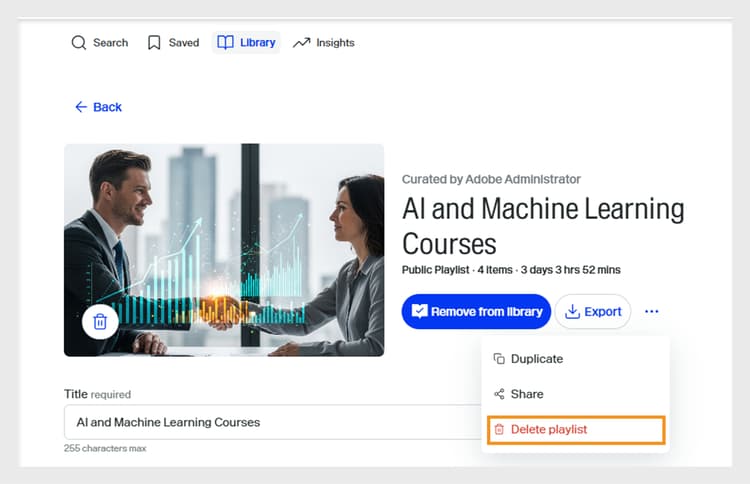Select Share in the menu
The height and width of the screenshot is (484, 750).
[575, 394]
